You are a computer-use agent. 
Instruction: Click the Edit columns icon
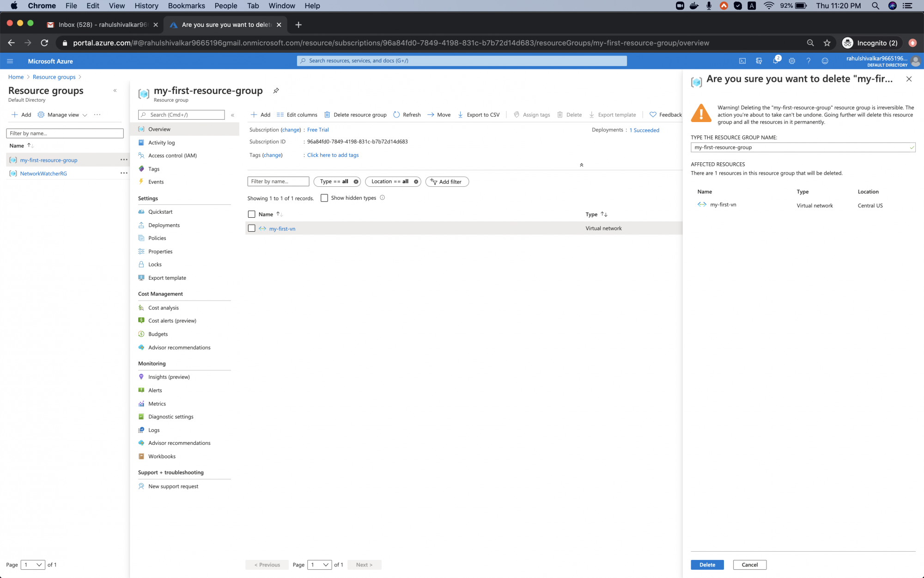pyautogui.click(x=280, y=115)
